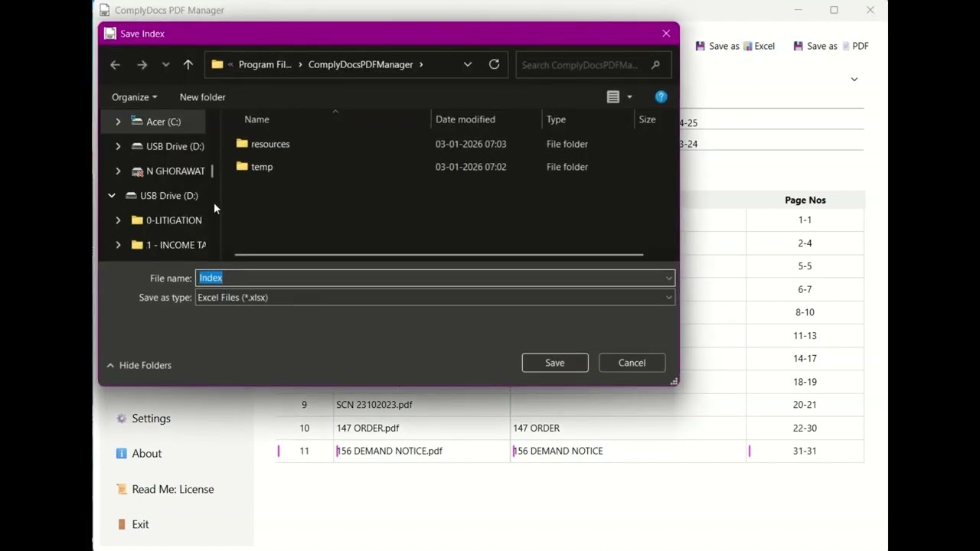Click the resources folder icon
This screenshot has width=980, height=551.
pos(242,144)
